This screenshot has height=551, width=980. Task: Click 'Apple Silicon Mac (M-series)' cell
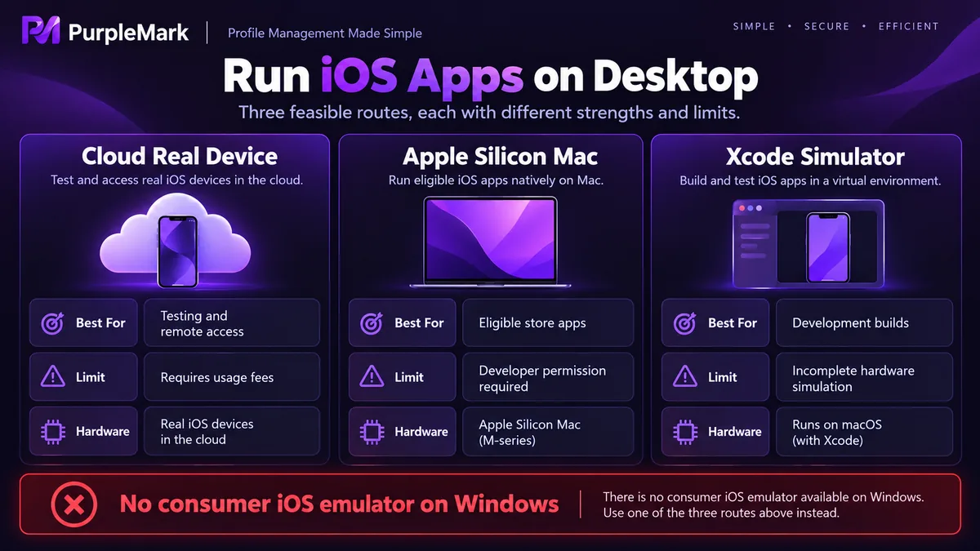(x=548, y=431)
